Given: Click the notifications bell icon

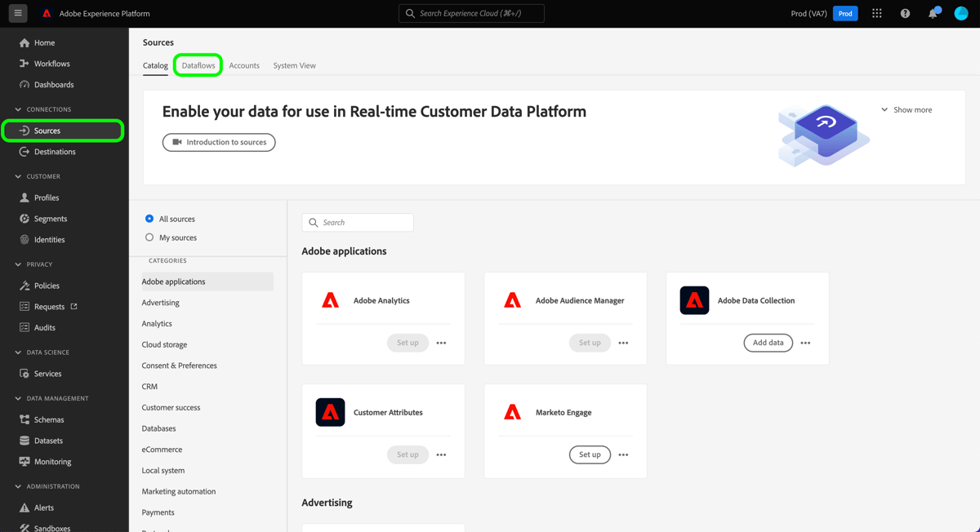Looking at the screenshot, I should tap(932, 13).
